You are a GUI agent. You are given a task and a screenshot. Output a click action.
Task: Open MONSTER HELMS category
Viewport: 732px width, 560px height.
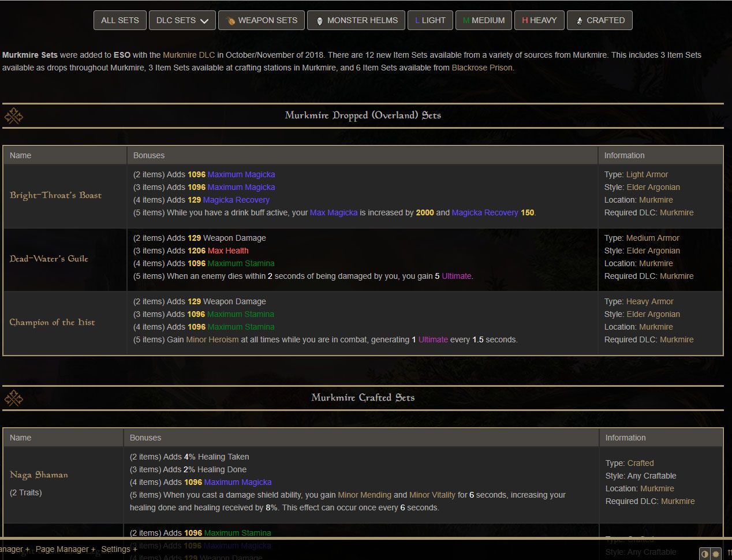click(x=356, y=20)
